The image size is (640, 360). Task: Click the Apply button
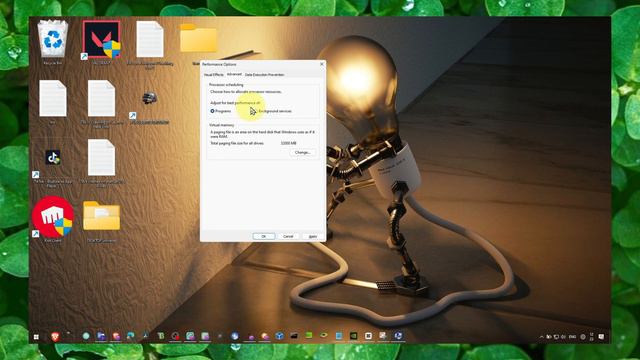pos(313,236)
